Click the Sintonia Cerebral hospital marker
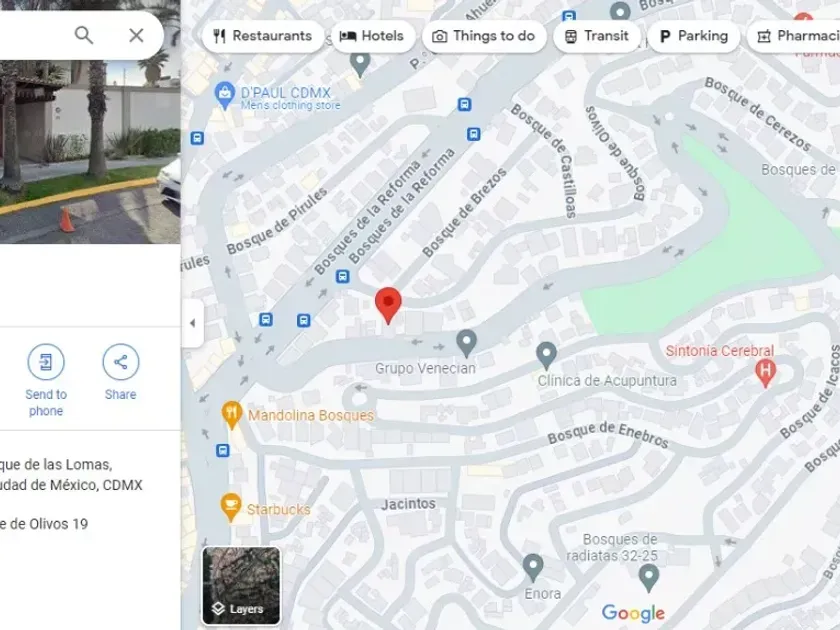840x630 pixels. 766,372
